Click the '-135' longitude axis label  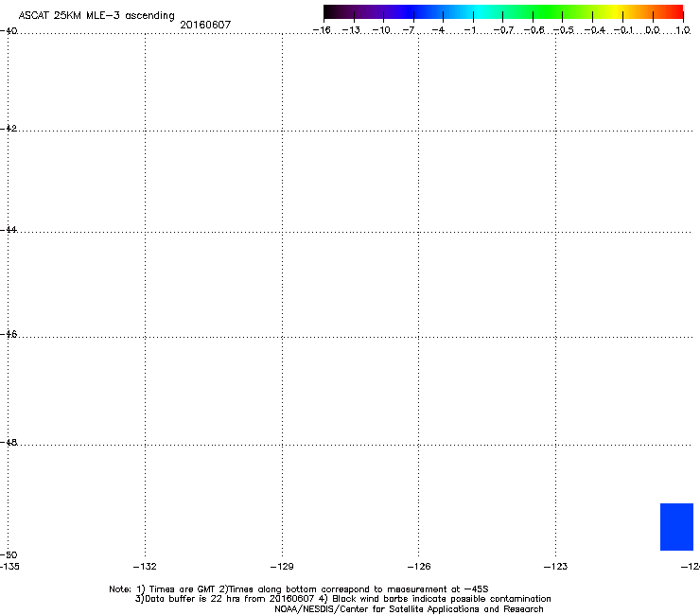click(9, 567)
